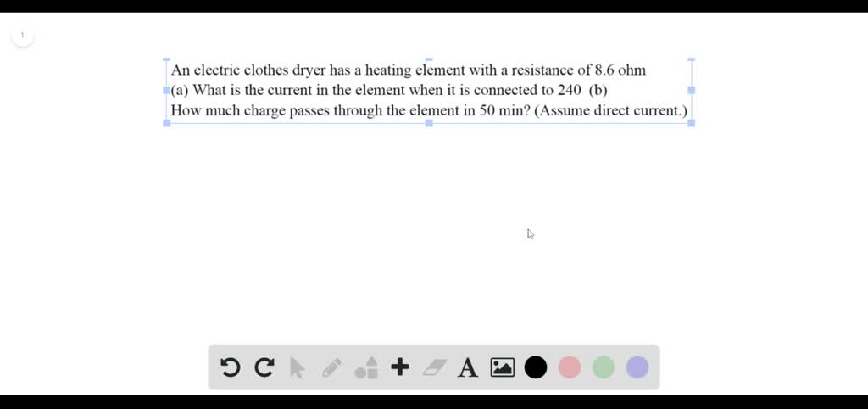Select the text tool letter A
868x409 pixels.
pyautogui.click(x=468, y=368)
